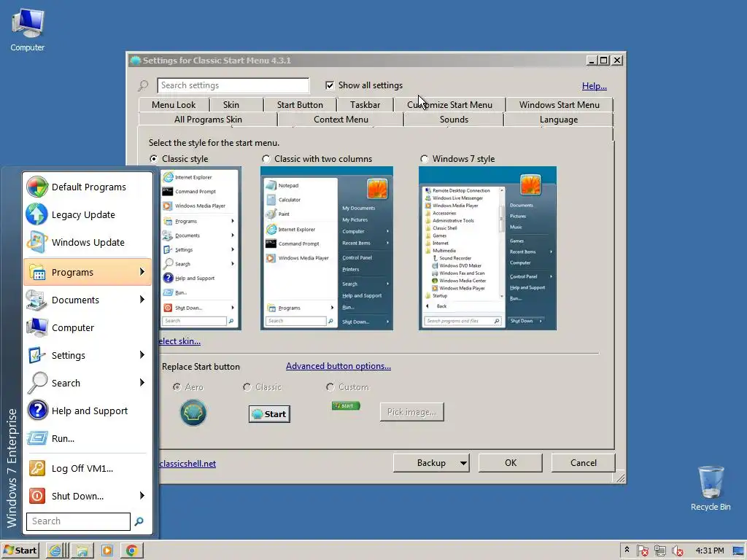Click the Classic Start button preview image

tap(270, 414)
